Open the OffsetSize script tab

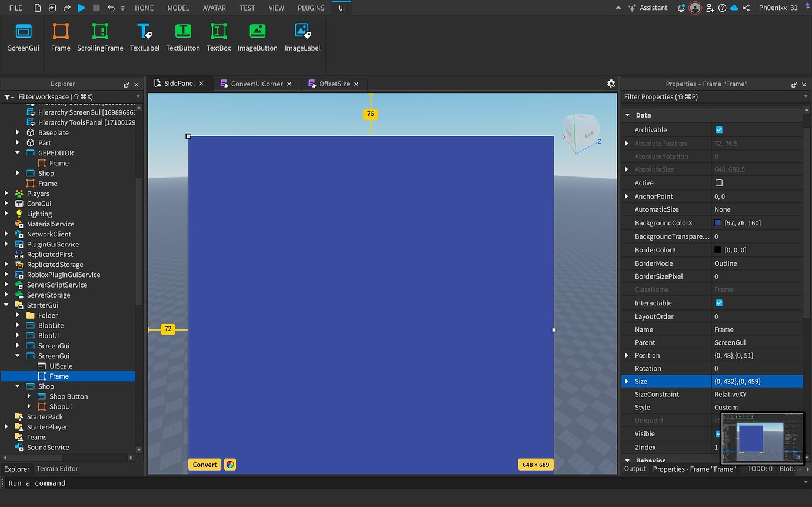(334, 84)
